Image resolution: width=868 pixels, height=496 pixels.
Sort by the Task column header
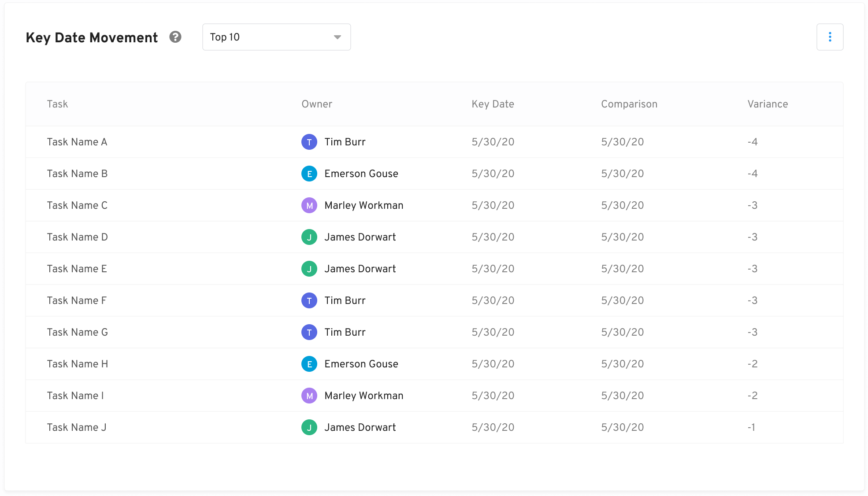pos(57,104)
